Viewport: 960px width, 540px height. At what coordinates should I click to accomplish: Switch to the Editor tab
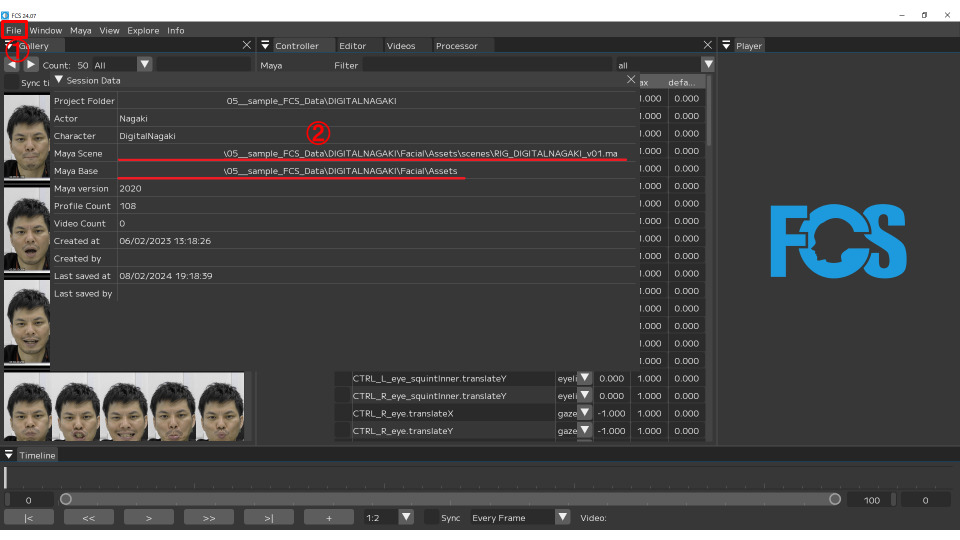click(352, 46)
